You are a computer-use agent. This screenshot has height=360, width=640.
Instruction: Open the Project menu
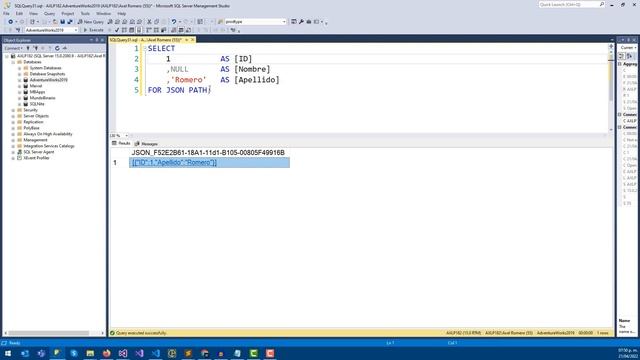(x=68, y=13)
